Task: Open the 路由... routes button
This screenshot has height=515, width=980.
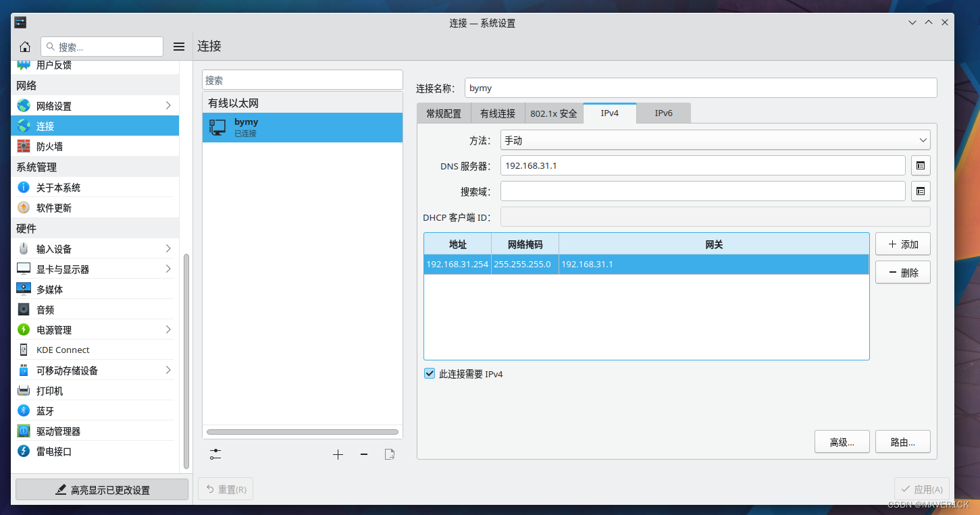Action: point(903,442)
